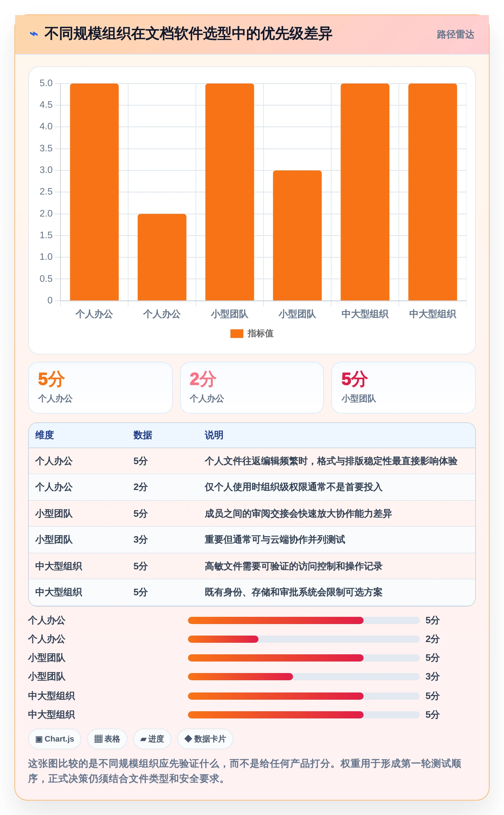Click the 维度 table column header
This screenshot has height=815, width=504.
[x=45, y=435]
